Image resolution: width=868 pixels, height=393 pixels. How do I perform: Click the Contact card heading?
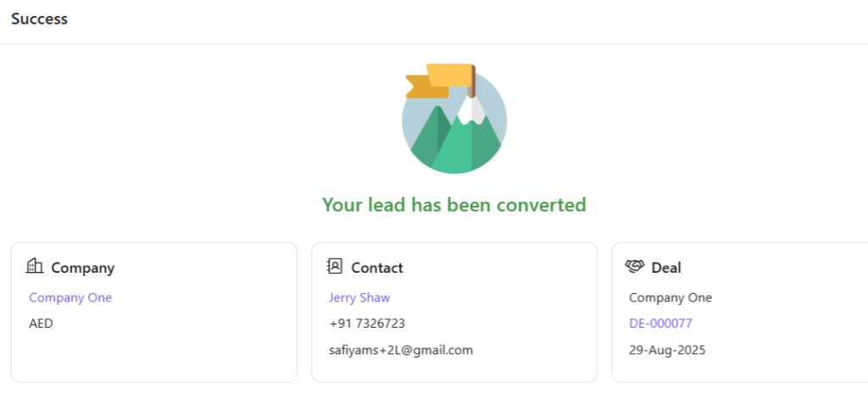[377, 268]
